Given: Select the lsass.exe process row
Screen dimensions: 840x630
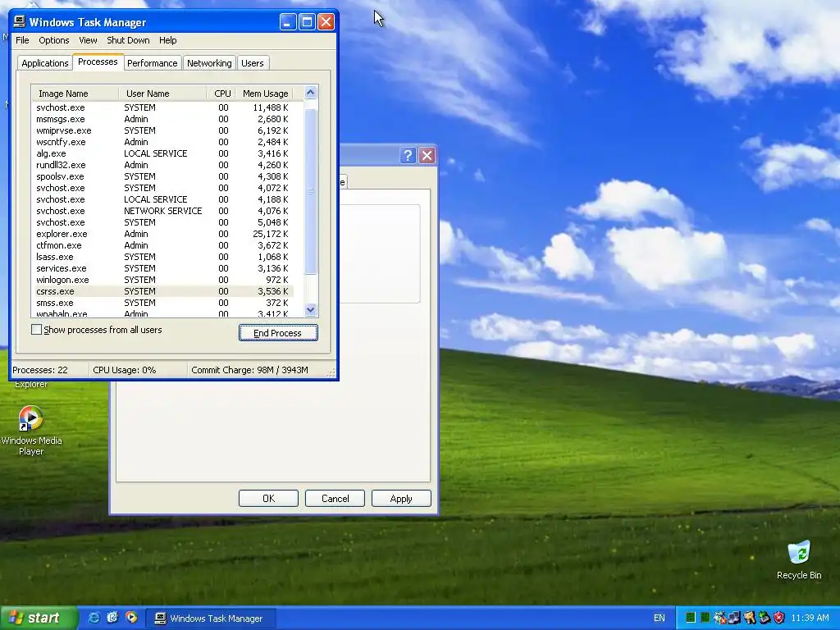Looking at the screenshot, I should [x=163, y=257].
